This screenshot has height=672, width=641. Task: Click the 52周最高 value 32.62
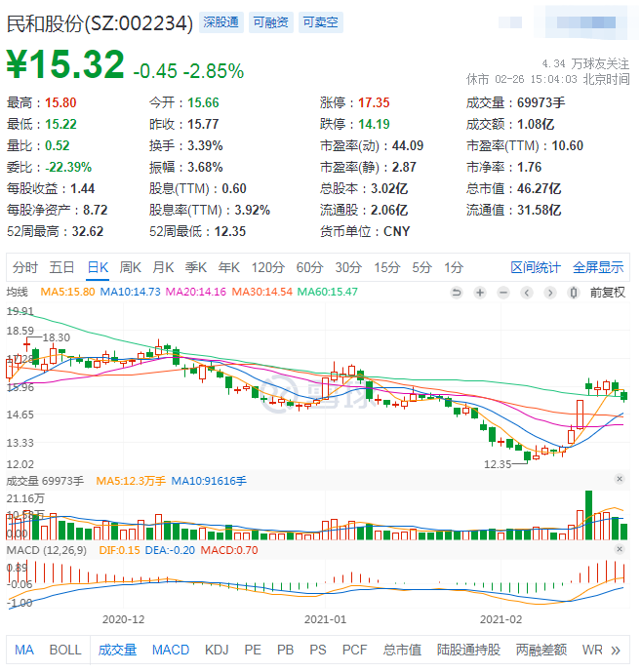click(x=88, y=232)
